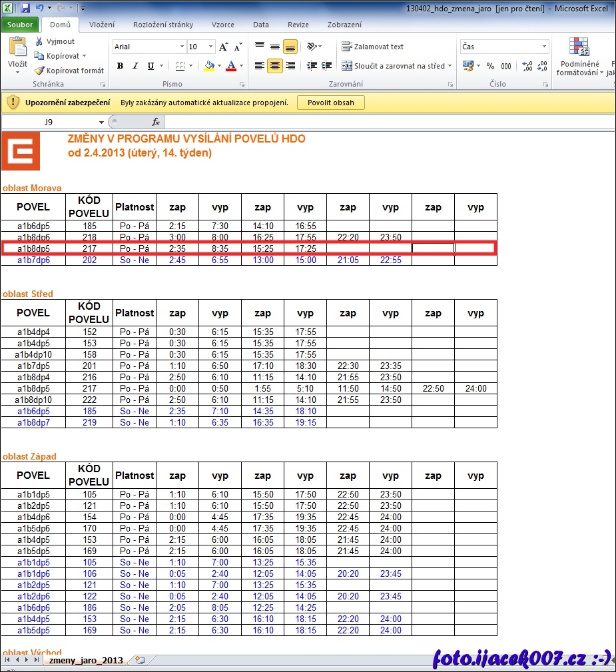
Task: Click the percent style icon
Action: pyautogui.click(x=490, y=66)
